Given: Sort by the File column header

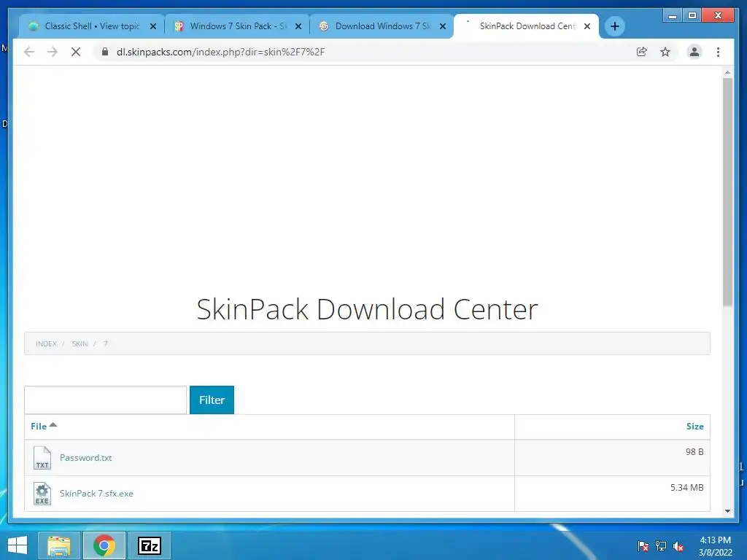Looking at the screenshot, I should click(39, 426).
